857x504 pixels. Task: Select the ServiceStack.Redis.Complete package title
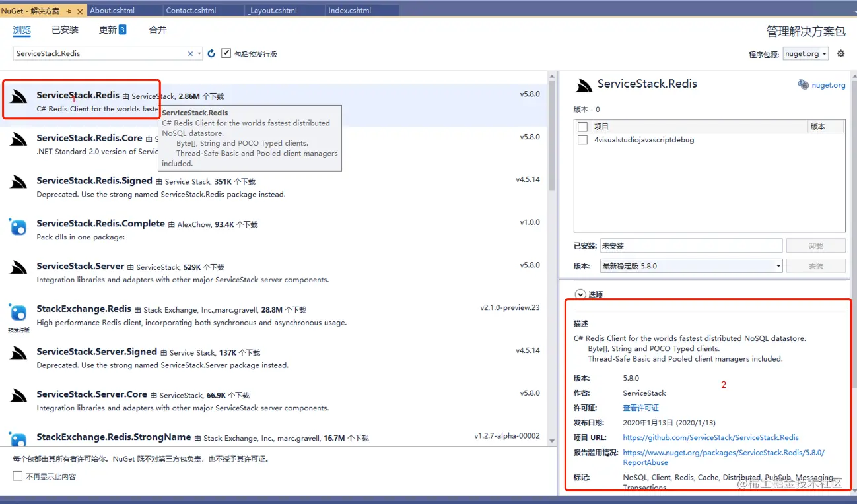[100, 224]
